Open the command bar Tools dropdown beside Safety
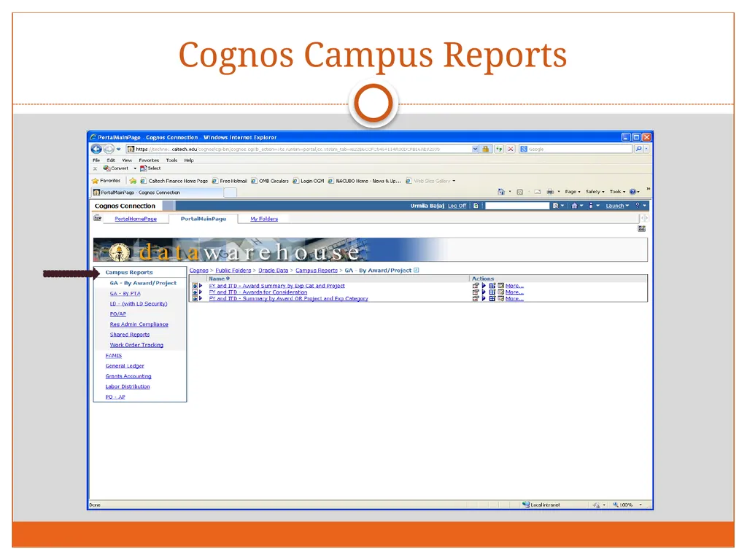The height and width of the screenshot is (560, 747). (617, 192)
